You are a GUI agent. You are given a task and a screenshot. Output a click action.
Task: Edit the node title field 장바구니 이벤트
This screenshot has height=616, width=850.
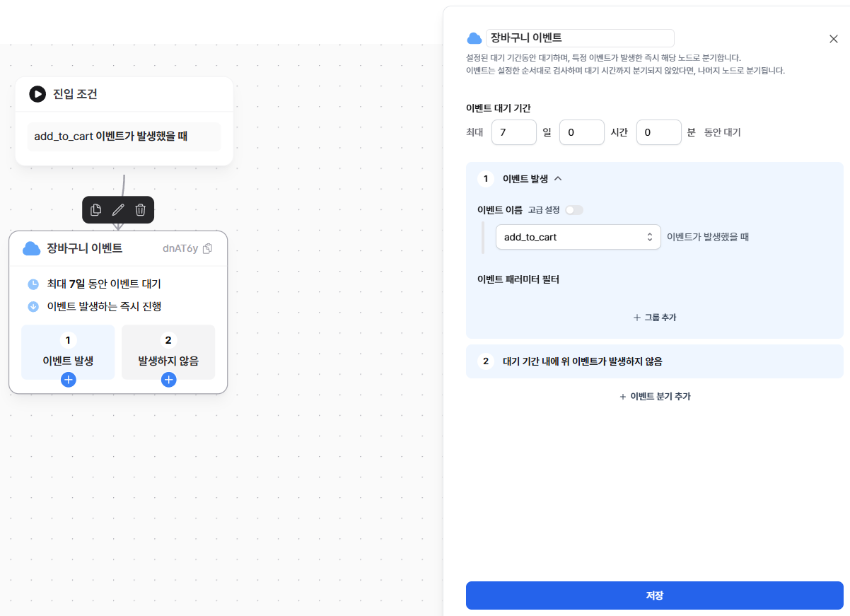tap(580, 38)
